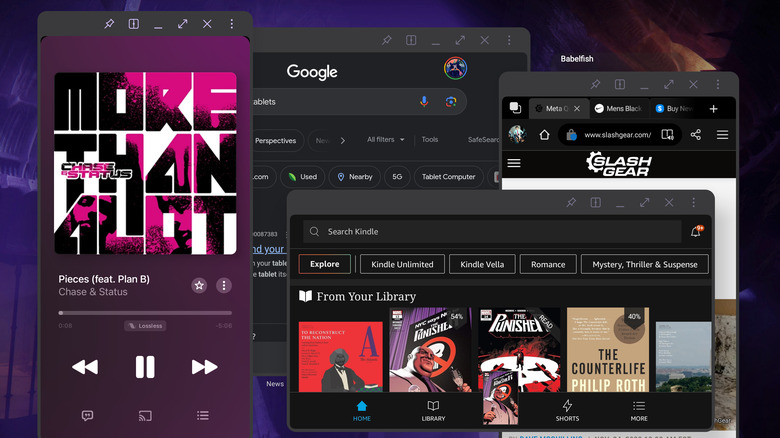This screenshot has height=438, width=780.
Task: Open the Library tab in Kindle
Action: click(433, 410)
